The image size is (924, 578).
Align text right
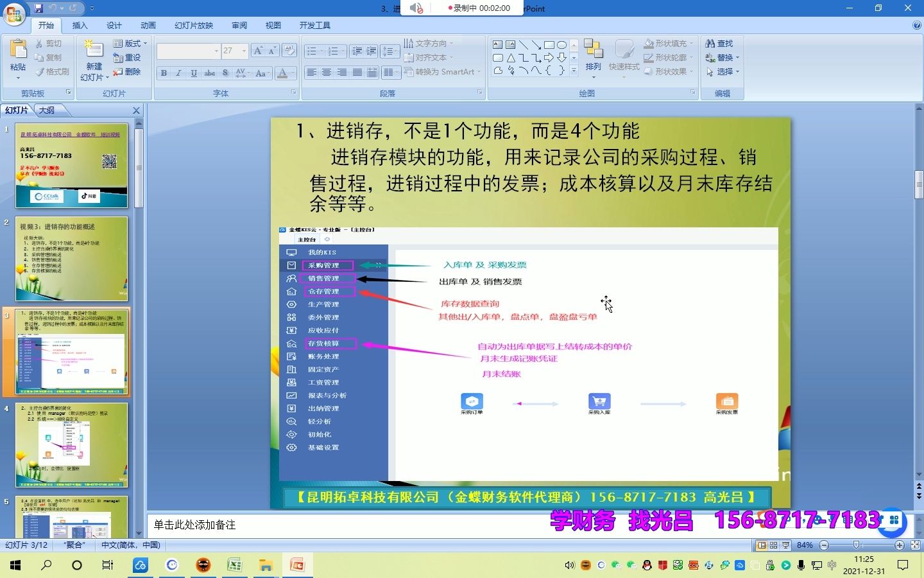341,73
